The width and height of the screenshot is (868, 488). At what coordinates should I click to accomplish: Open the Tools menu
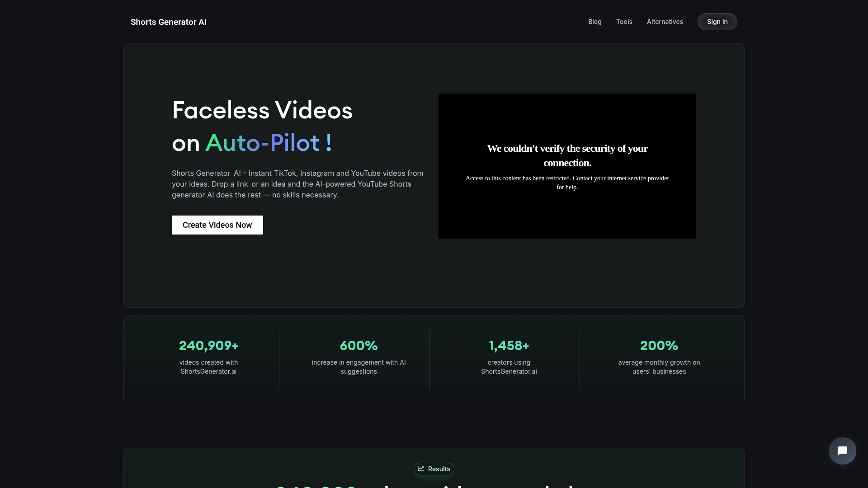pos(624,22)
